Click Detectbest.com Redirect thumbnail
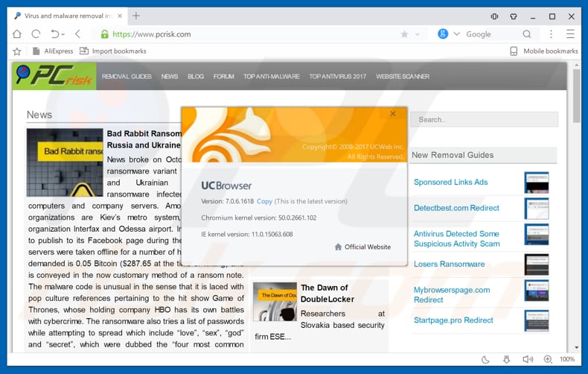 click(x=537, y=209)
